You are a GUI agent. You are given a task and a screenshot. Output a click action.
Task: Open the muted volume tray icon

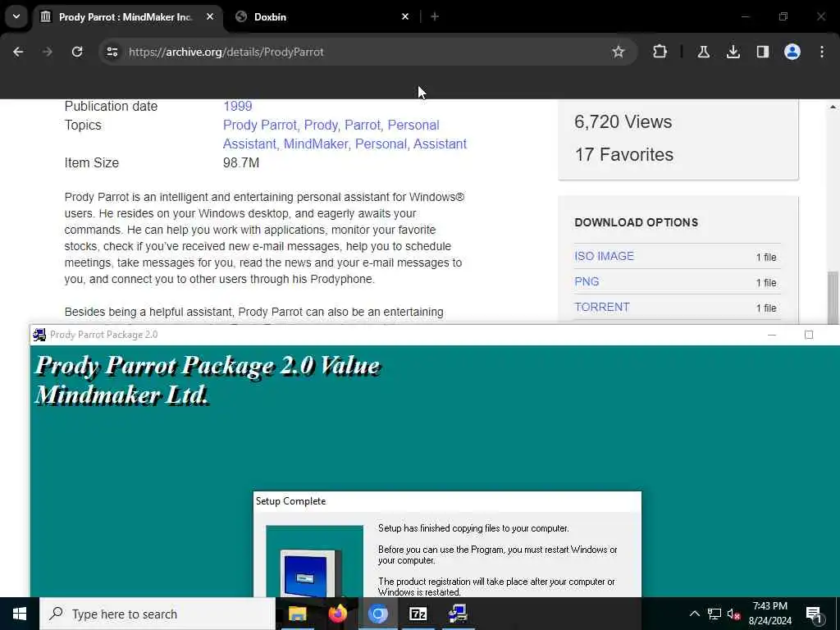[734, 614]
